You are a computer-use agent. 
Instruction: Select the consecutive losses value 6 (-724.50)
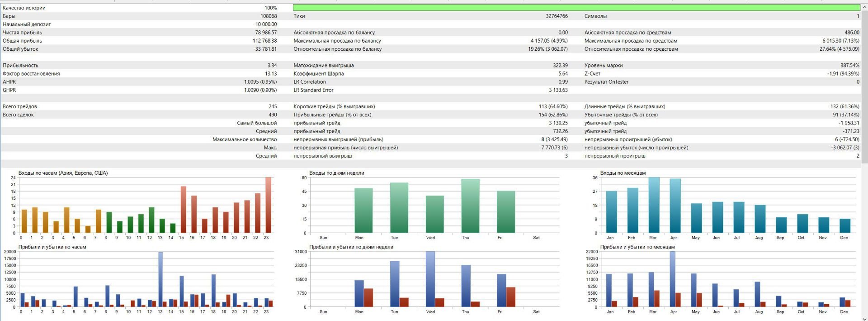pyautogui.click(x=847, y=139)
